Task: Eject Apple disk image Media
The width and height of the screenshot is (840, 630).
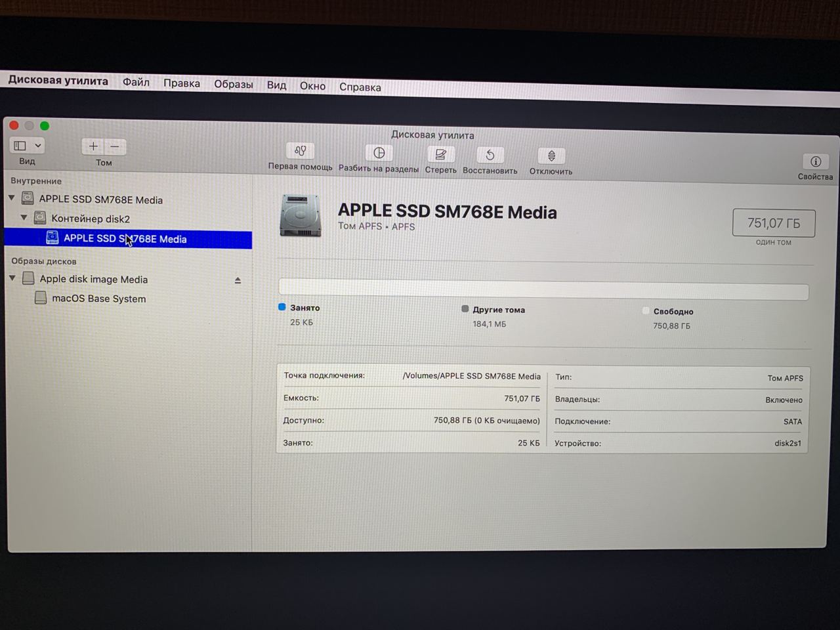Action: (238, 280)
